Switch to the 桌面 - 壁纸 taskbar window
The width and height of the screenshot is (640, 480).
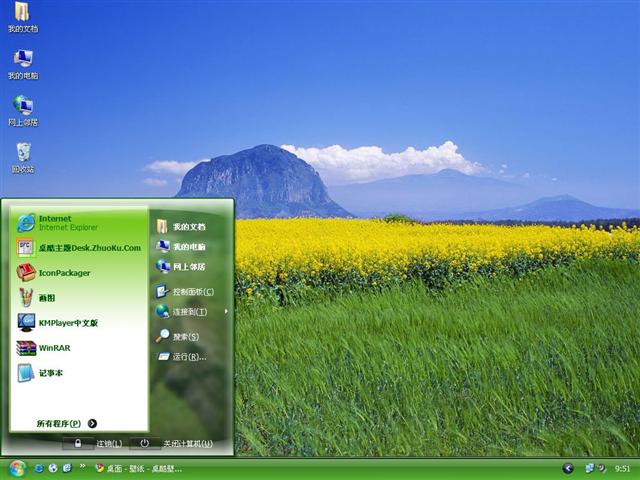[138, 469]
